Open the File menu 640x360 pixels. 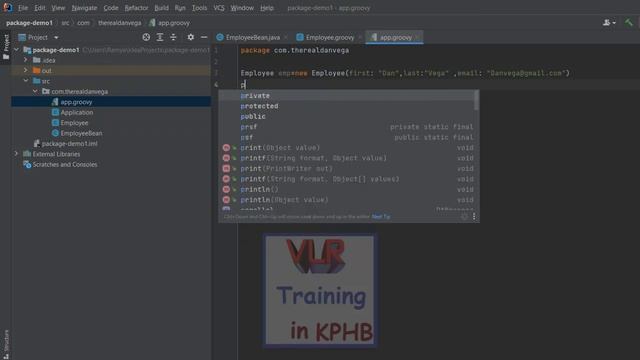(23, 8)
